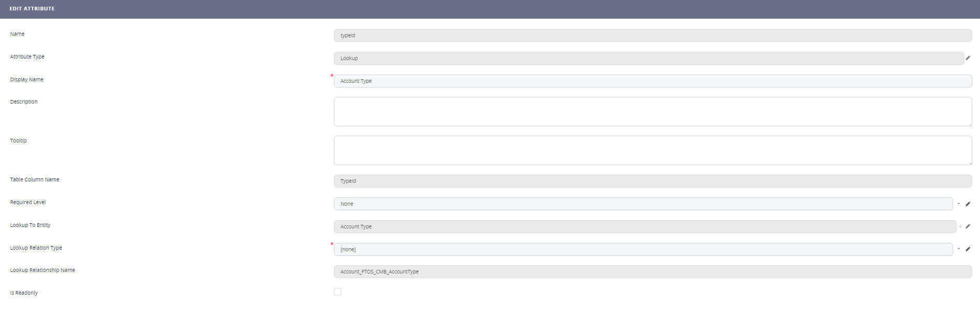Click the Required Level None combo box
The image size is (980, 317).
pyautogui.click(x=642, y=204)
